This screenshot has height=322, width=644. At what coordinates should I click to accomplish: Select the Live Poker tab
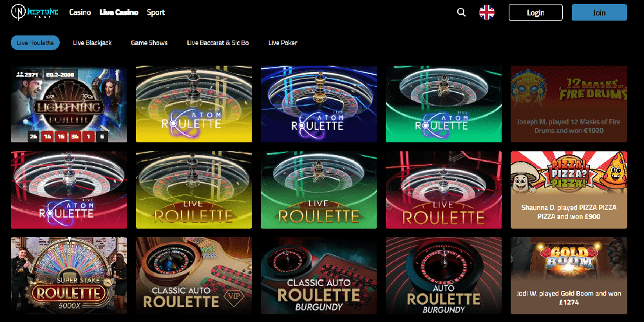click(x=283, y=43)
